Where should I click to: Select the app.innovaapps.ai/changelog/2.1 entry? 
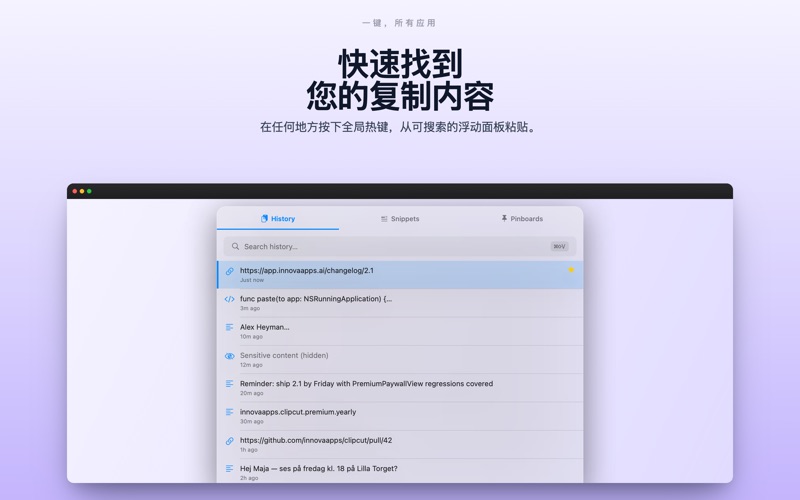[400, 275]
